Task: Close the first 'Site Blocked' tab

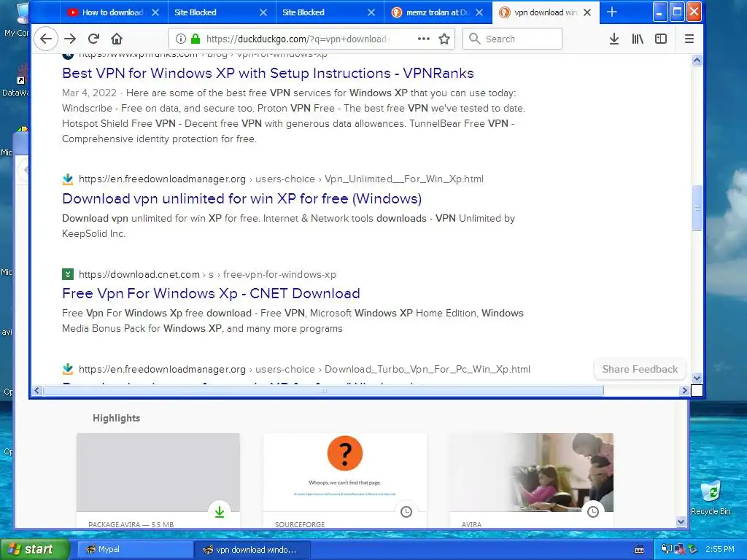Action: pos(263,12)
